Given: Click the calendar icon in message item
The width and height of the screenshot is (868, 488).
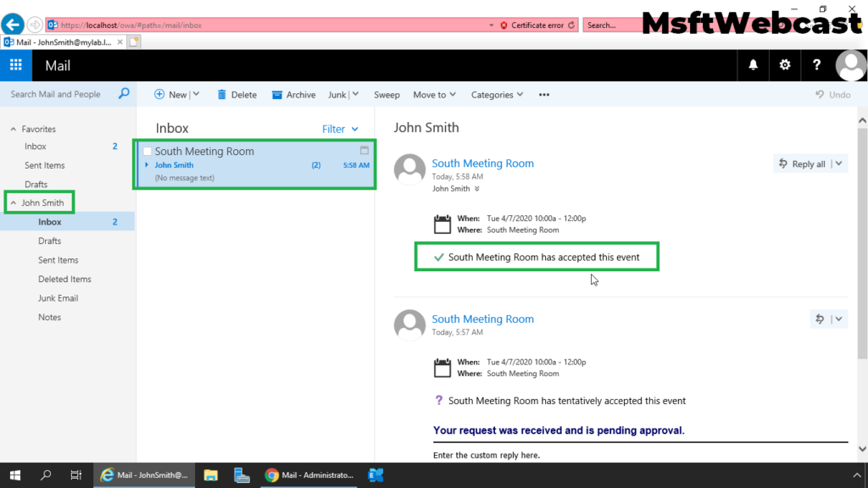Looking at the screenshot, I should coord(364,150).
